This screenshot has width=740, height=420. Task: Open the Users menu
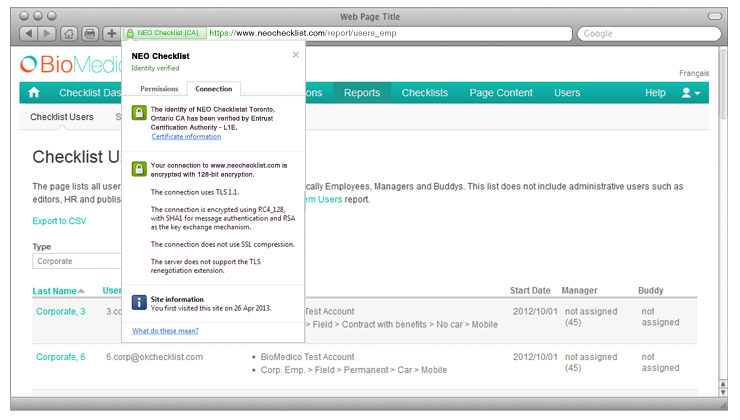[567, 93]
